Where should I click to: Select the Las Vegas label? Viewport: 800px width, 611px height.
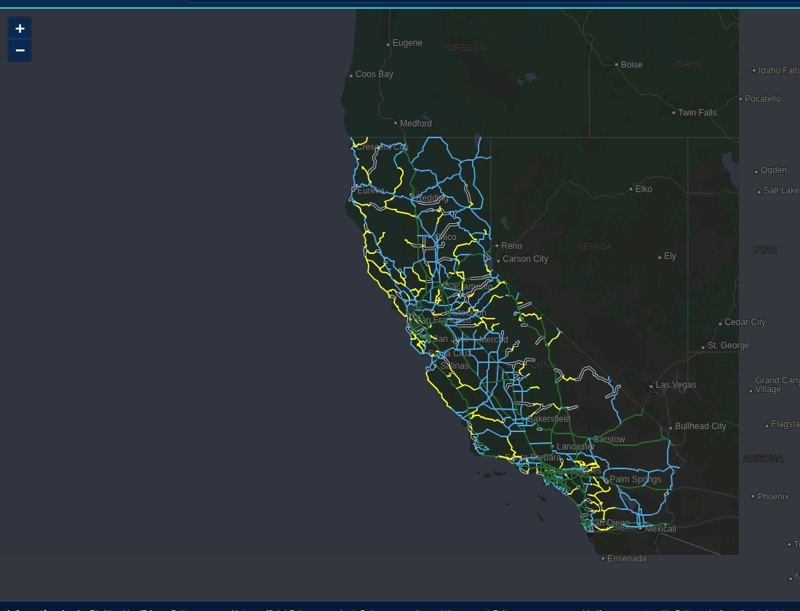(676, 385)
